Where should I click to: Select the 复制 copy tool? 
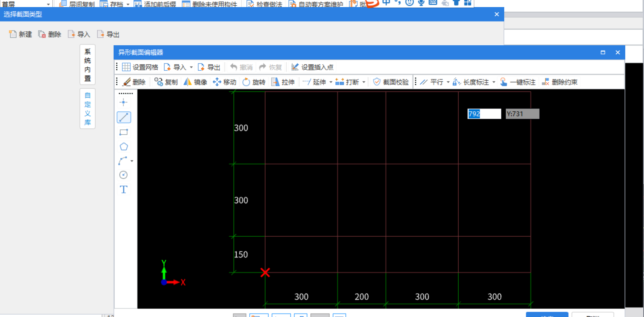166,82
